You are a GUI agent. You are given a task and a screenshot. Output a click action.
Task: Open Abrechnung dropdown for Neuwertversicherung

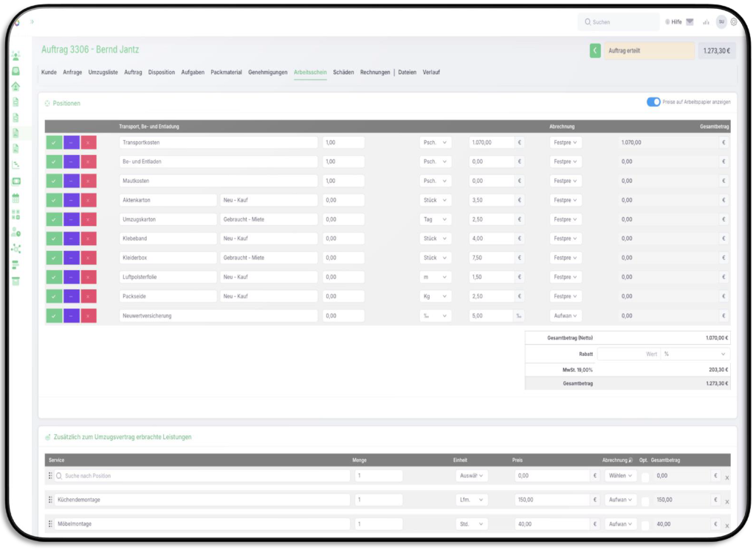(566, 315)
